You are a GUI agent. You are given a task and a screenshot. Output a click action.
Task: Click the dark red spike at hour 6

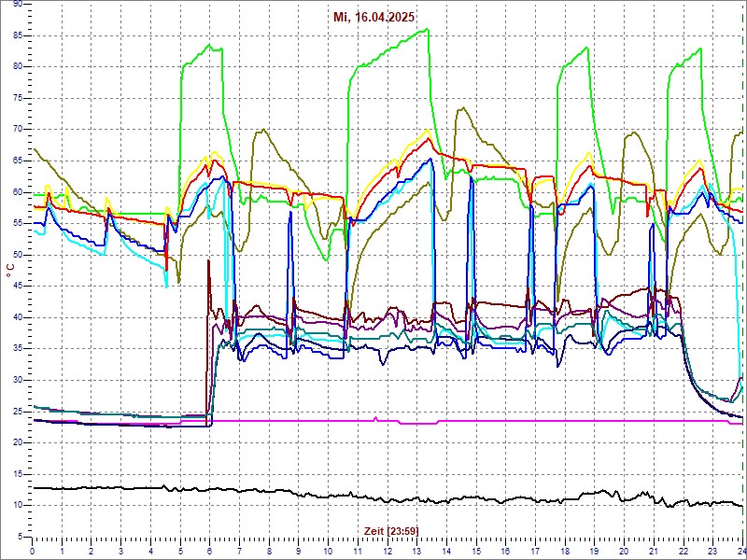tap(208, 263)
